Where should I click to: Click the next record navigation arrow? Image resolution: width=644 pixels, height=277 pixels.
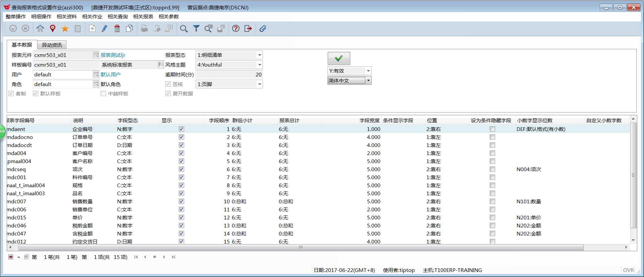(x=164, y=257)
